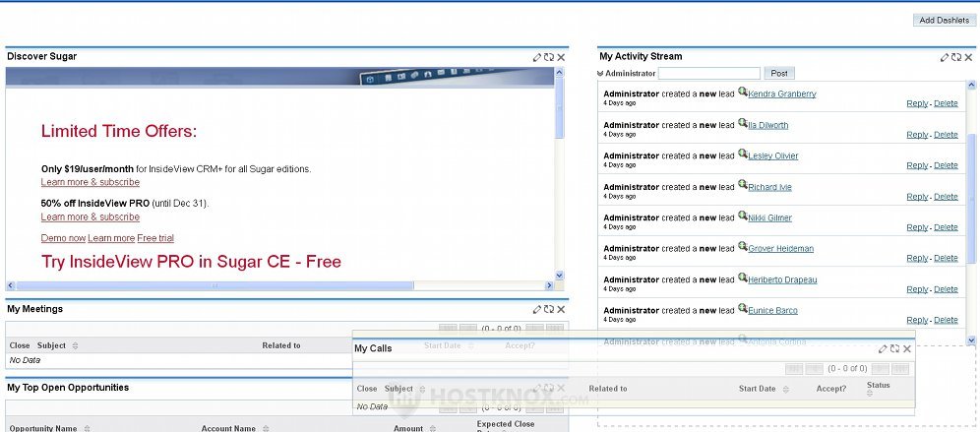Focus the activity stream post text field
This screenshot has height=432, width=980.
click(709, 73)
